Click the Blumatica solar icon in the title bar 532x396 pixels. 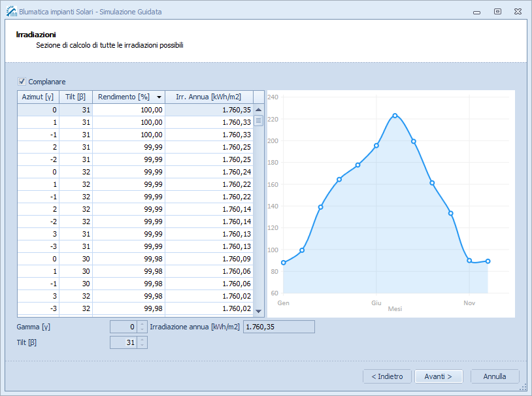click(x=10, y=11)
